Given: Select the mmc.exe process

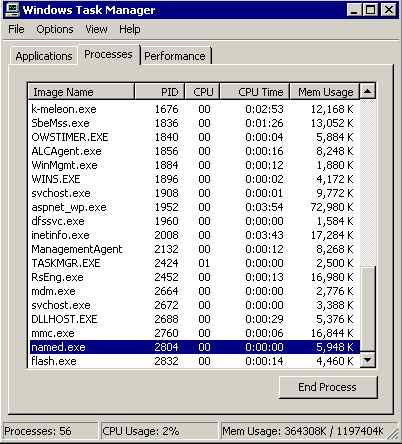Looking at the screenshot, I should 194,333.
